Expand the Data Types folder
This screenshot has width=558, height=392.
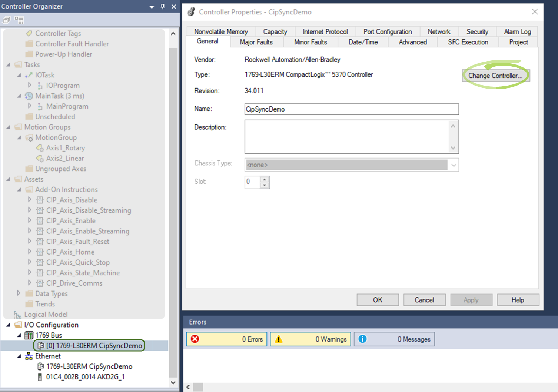pyautogui.click(x=19, y=293)
